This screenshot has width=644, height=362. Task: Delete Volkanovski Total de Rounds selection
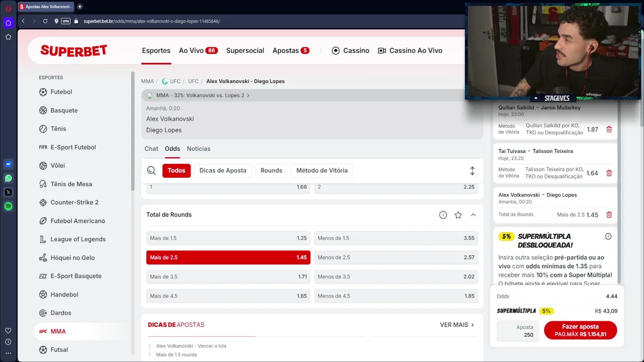(609, 215)
